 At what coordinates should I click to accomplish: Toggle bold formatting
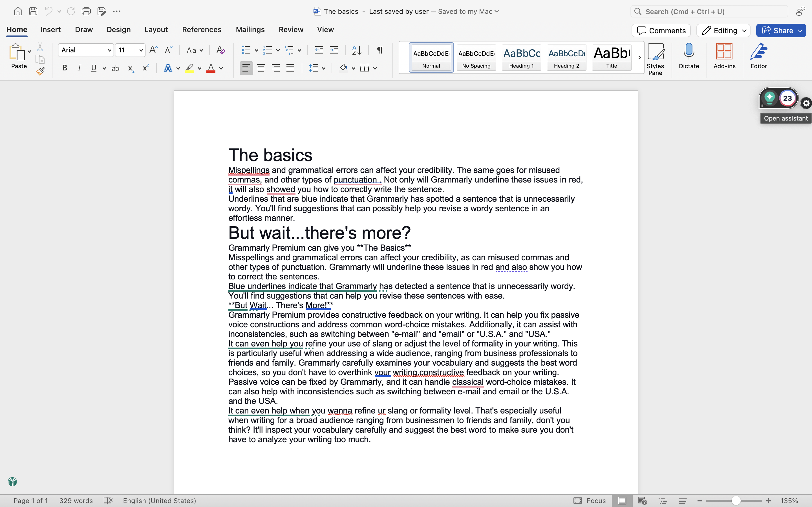coord(64,68)
